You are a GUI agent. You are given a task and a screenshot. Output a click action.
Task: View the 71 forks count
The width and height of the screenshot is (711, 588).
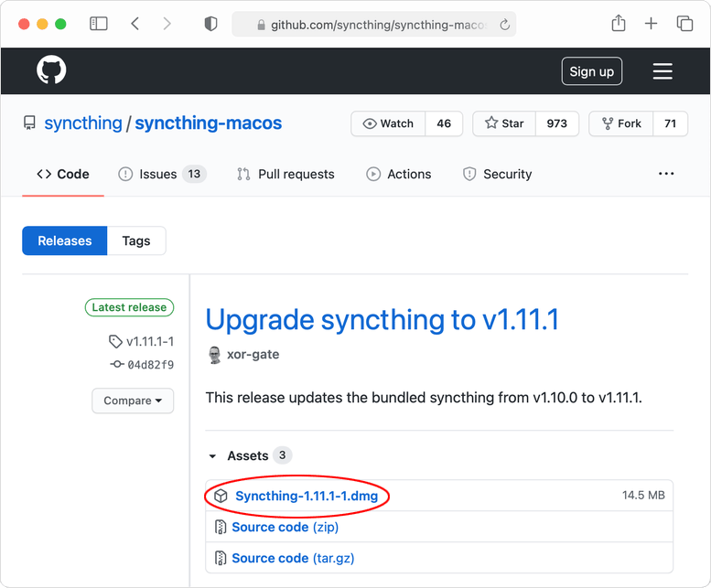pos(670,123)
